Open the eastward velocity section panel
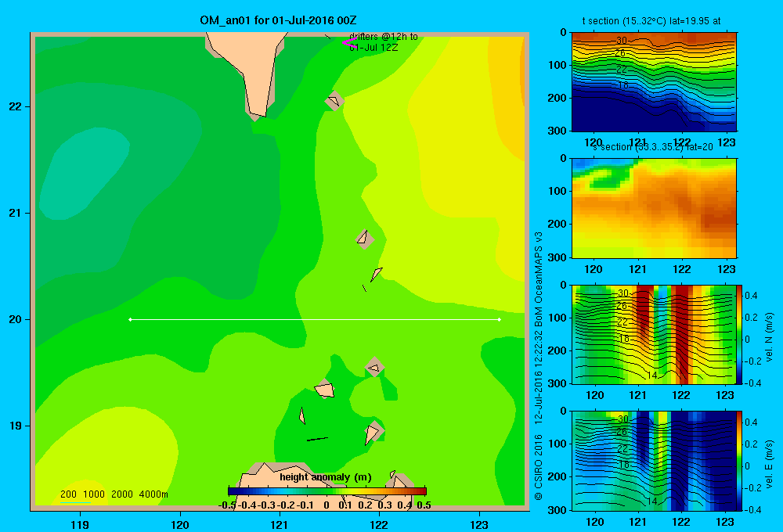Image resolution: width=783 pixels, height=532 pixels. click(x=654, y=461)
